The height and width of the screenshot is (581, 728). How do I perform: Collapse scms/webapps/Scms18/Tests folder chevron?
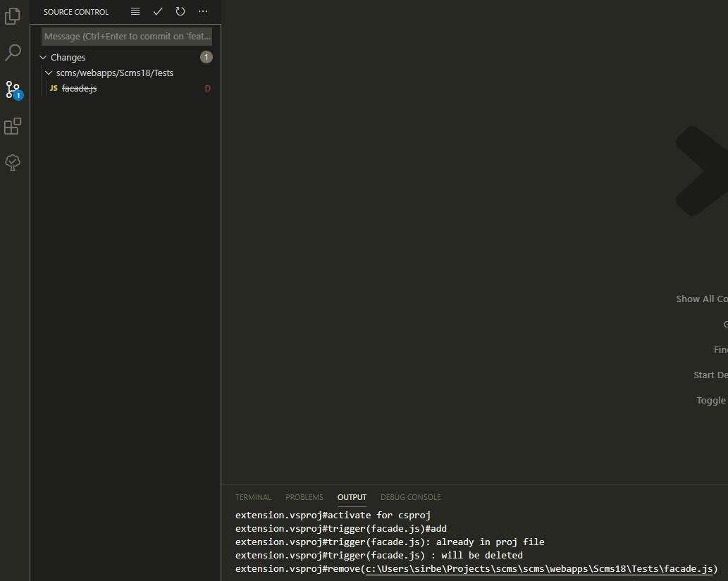(49, 73)
